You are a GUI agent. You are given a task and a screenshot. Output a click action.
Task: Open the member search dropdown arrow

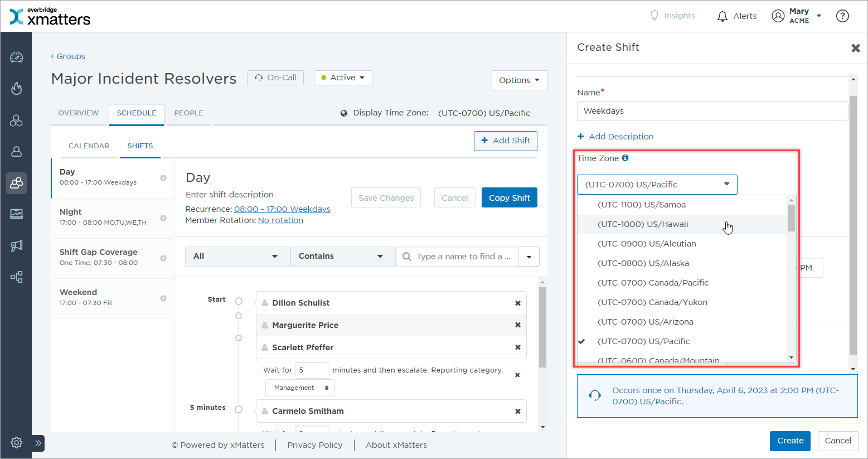point(529,257)
